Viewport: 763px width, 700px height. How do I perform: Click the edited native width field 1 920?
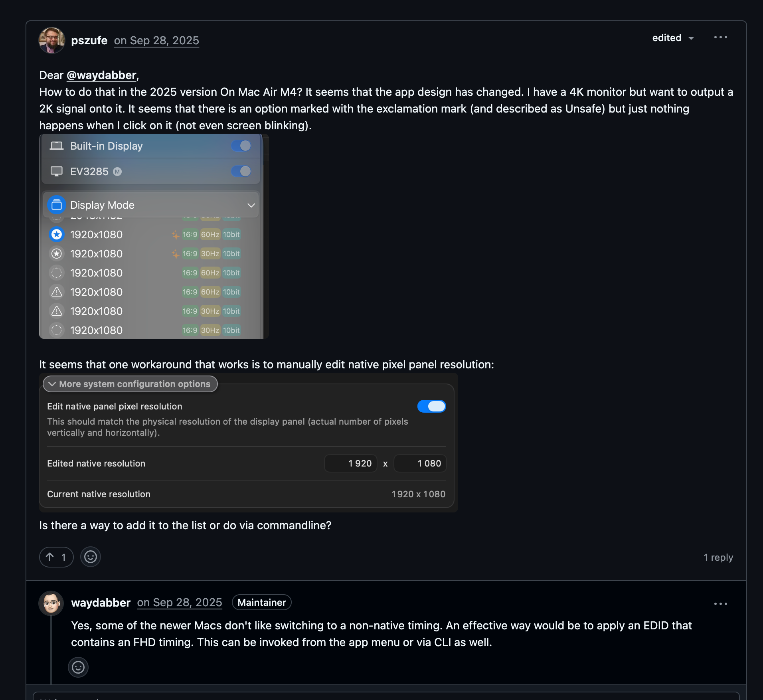(351, 463)
